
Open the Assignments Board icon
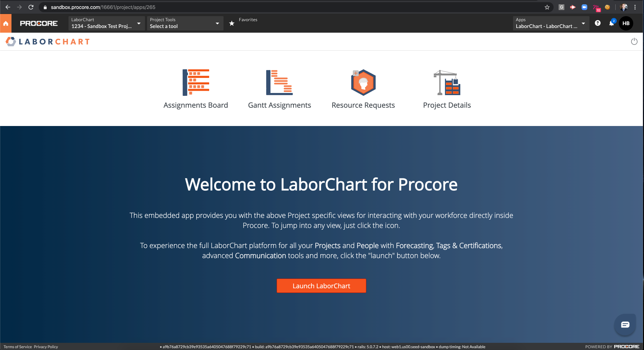coord(196,83)
